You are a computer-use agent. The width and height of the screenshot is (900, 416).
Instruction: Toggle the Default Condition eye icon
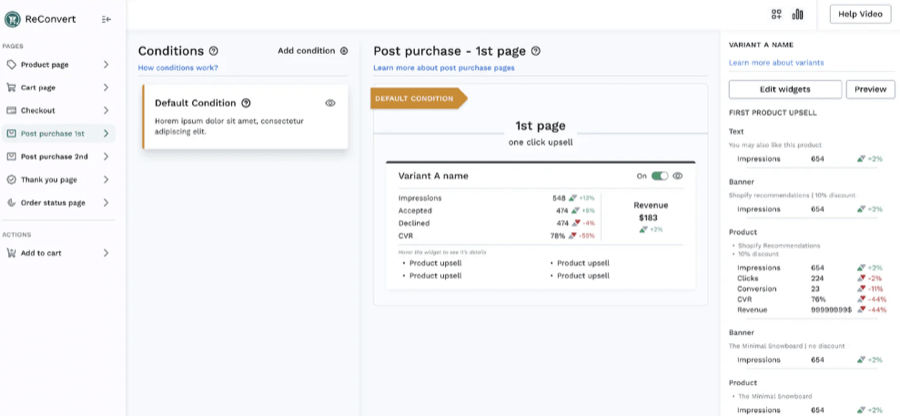coord(330,103)
